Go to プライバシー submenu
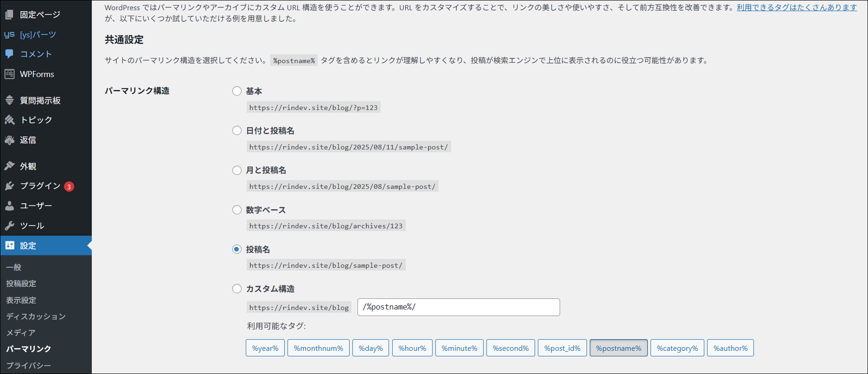Screen dimensions: 868x374 [29, 366]
